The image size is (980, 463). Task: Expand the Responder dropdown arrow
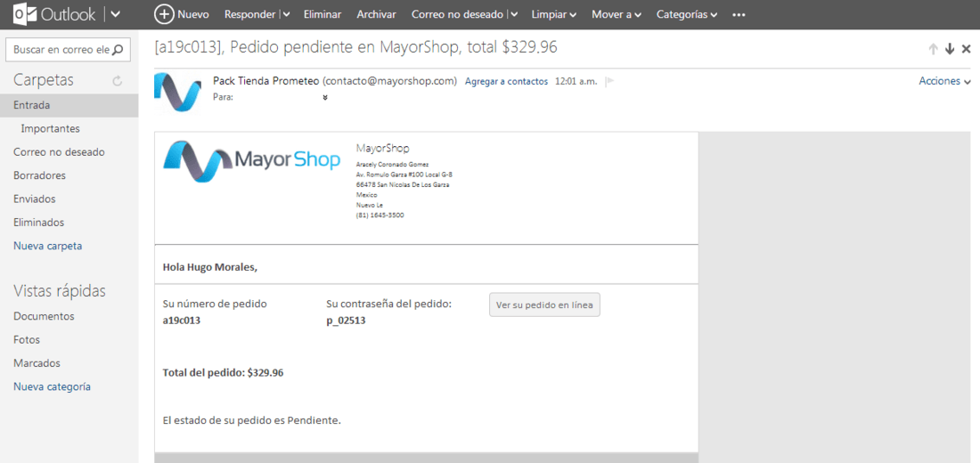tap(286, 14)
